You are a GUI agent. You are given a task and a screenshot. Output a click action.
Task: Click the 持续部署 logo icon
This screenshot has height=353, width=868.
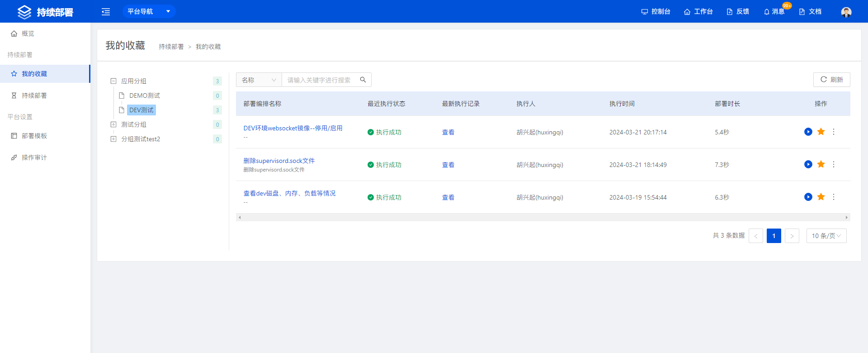pos(24,12)
